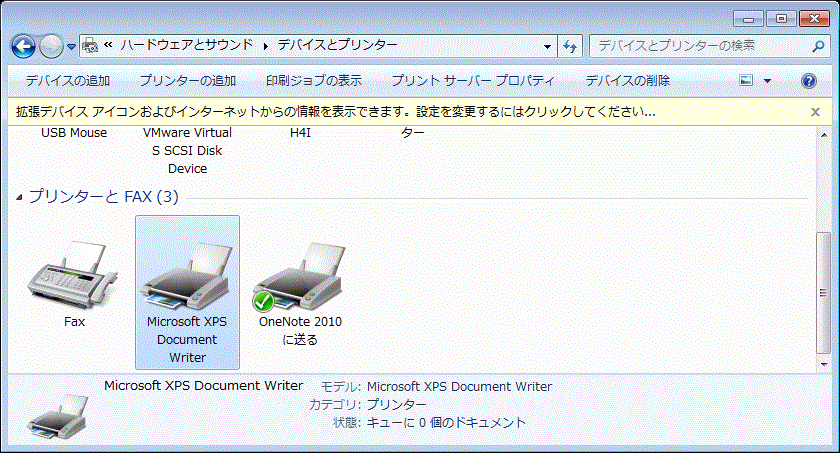Open the recent pages dropdown beside Forward
This screenshot has width=840, height=453.
pos(71,47)
